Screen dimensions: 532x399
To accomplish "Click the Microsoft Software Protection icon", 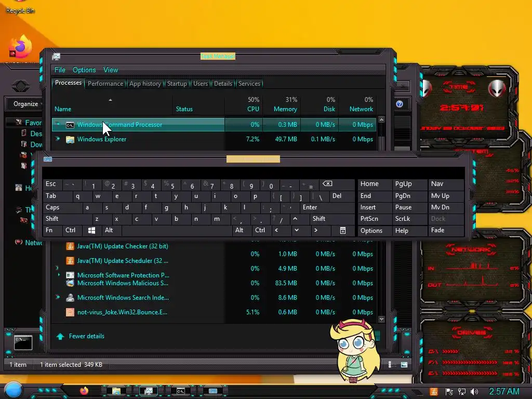I will [x=70, y=275].
